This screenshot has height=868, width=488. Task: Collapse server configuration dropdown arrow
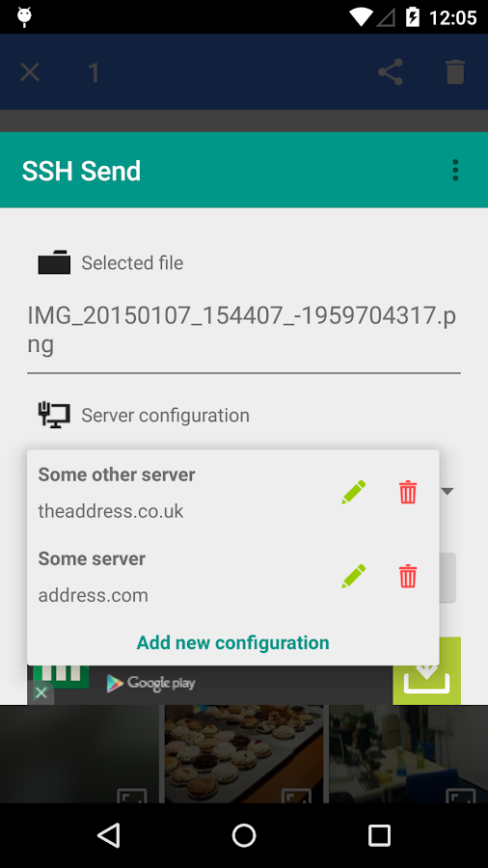(448, 491)
